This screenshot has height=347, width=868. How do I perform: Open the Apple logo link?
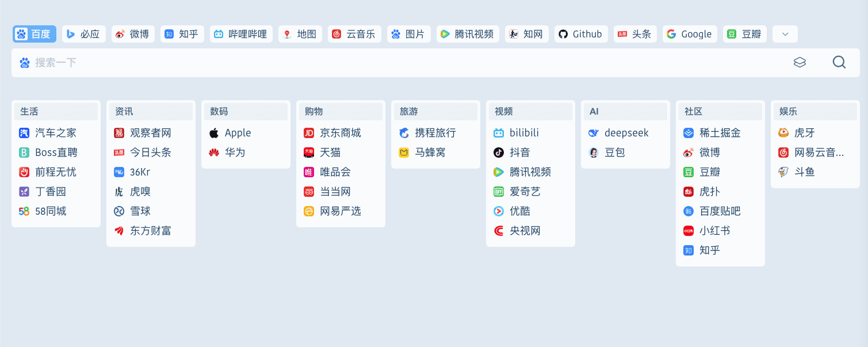214,133
